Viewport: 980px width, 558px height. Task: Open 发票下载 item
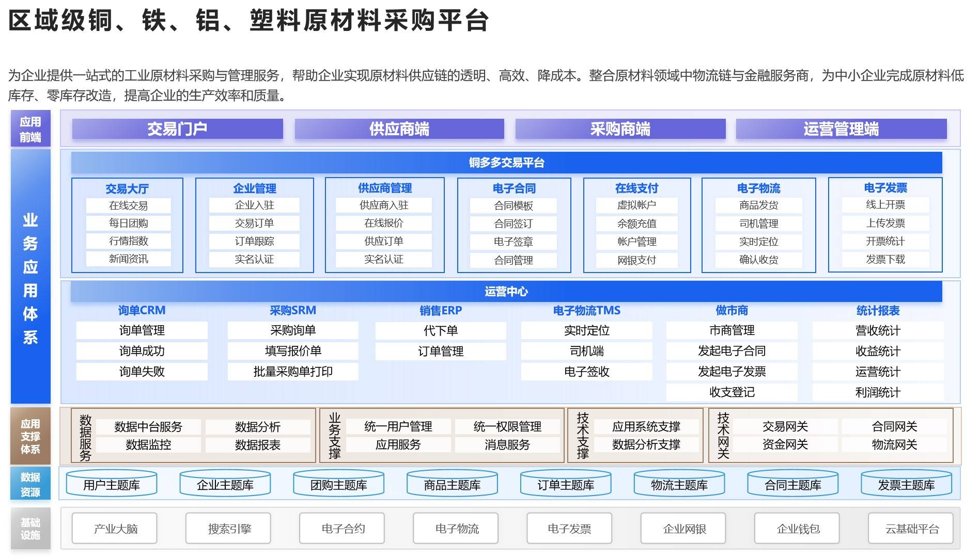[885, 259]
